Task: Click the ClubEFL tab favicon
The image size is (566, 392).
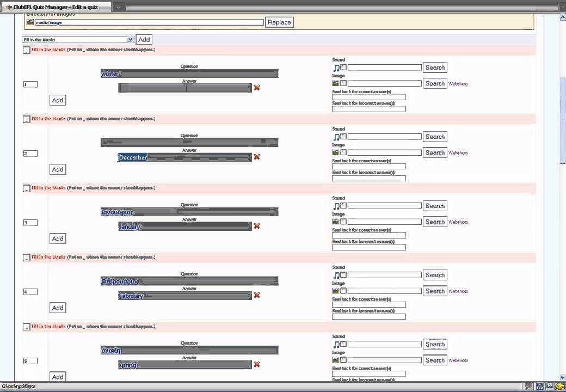Action: 9,7
